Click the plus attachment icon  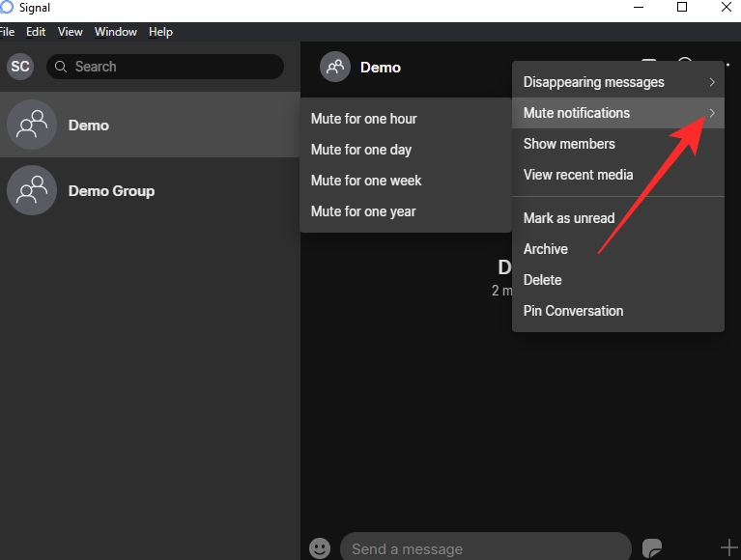coord(728,547)
